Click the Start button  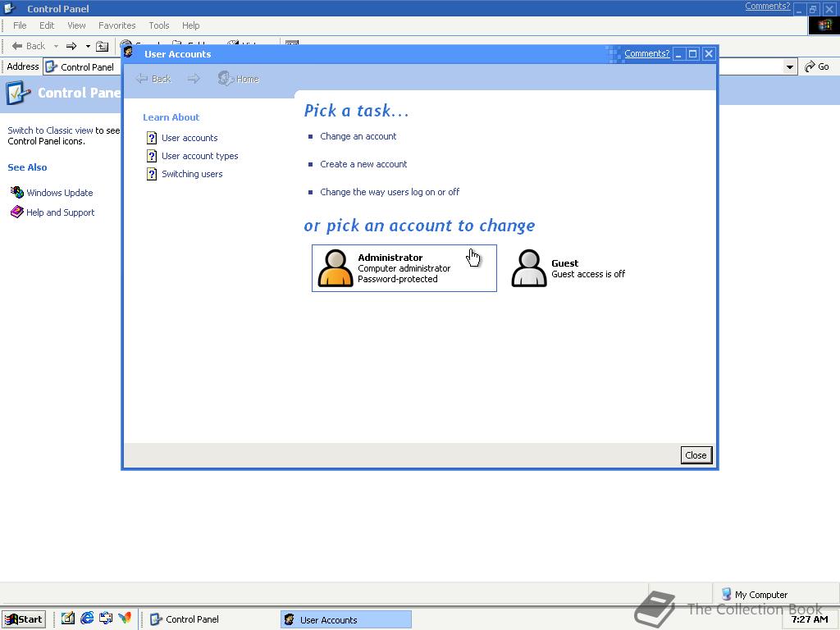[x=24, y=619]
